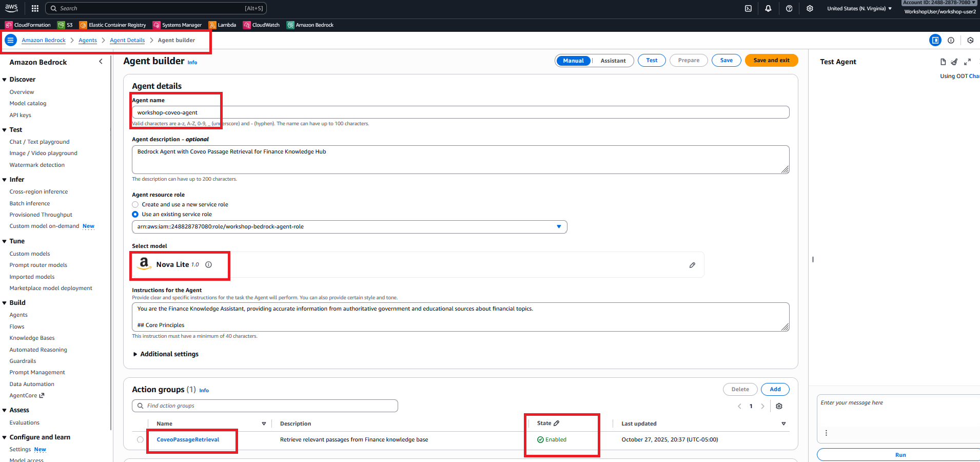Switch to the Manual tab
The image size is (980, 462).
[573, 60]
